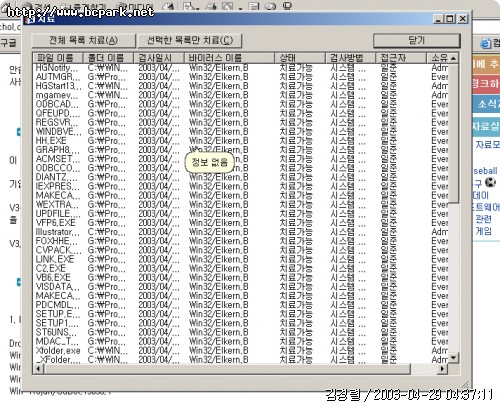Select the IEXPRES... file row
Image resolution: width=500 pixels, height=407 pixels.
coord(241,187)
